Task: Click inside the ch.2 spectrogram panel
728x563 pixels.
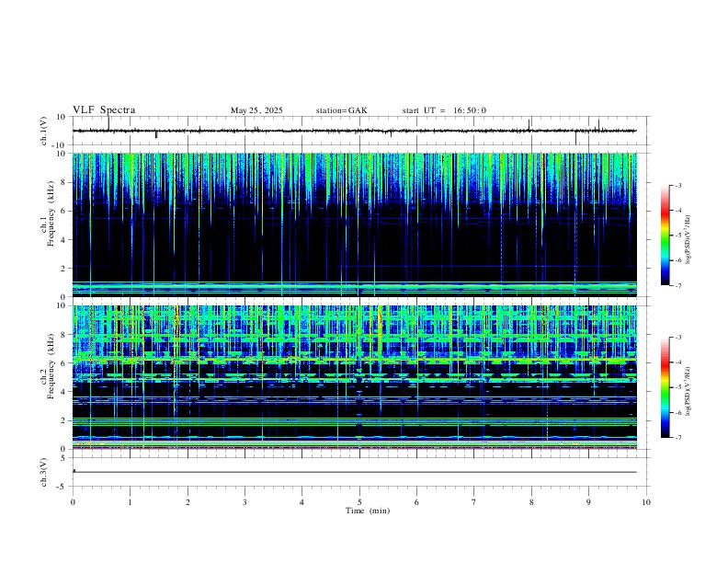Action: click(354, 377)
